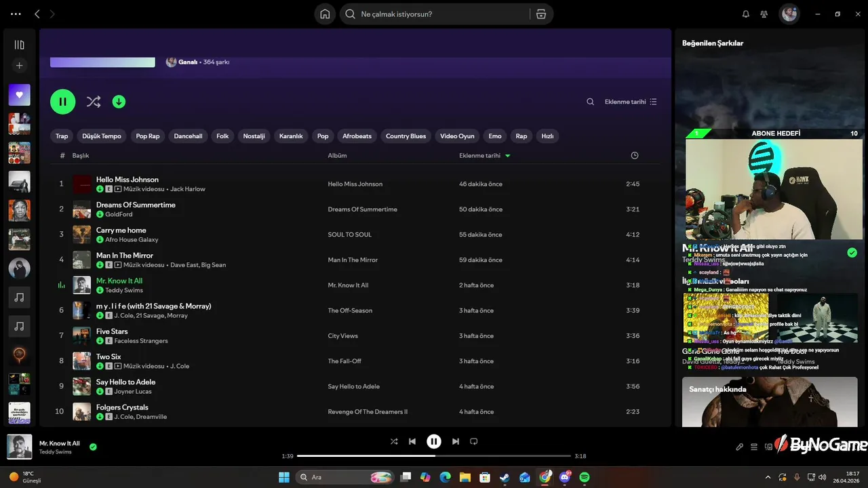Viewport: 868px width, 488px height.
Task: Open Your Library sidebar icon
Action: (19, 45)
